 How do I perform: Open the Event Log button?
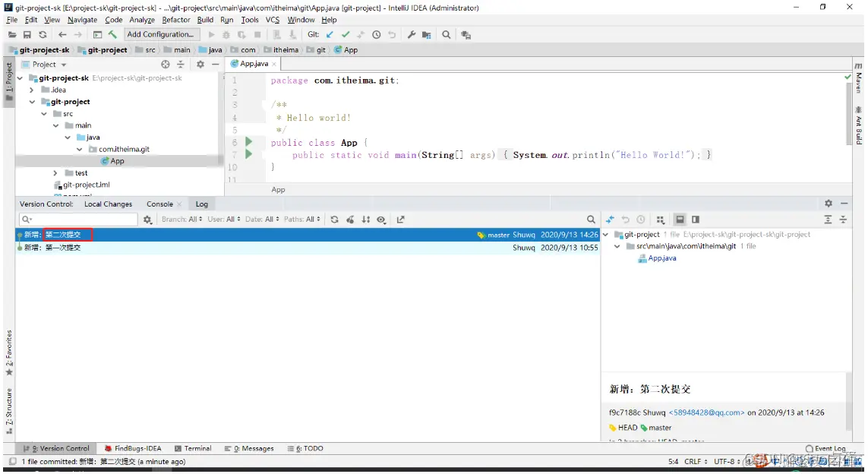pos(826,448)
